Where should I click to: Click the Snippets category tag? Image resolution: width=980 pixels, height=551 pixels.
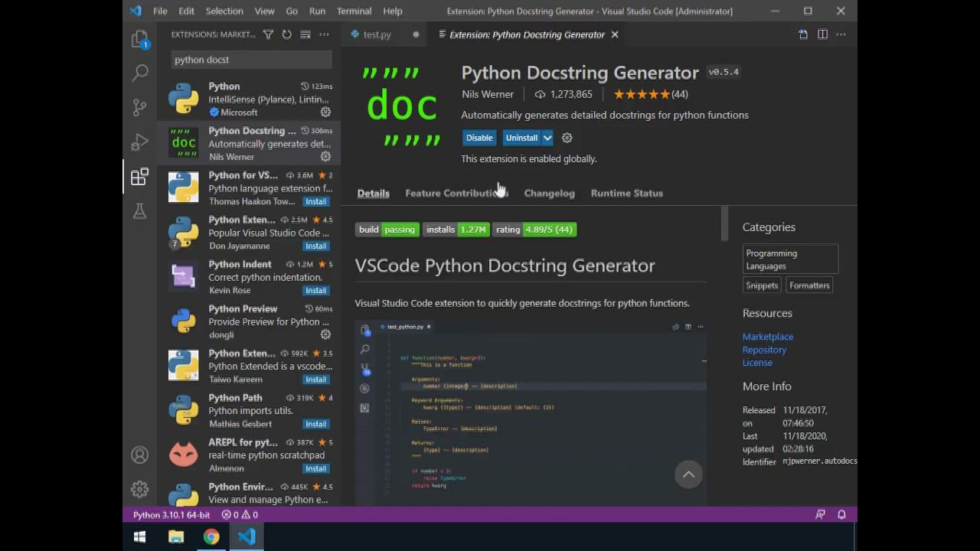(x=762, y=285)
